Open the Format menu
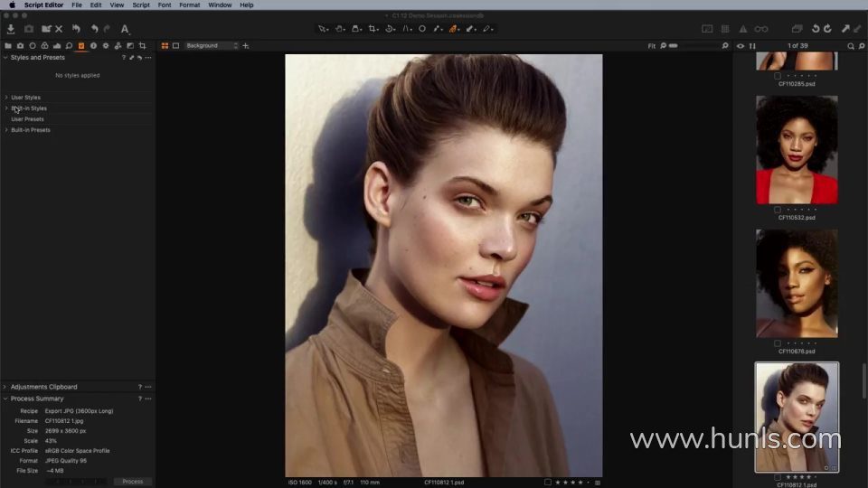The height and width of the screenshot is (488, 868). (x=189, y=5)
